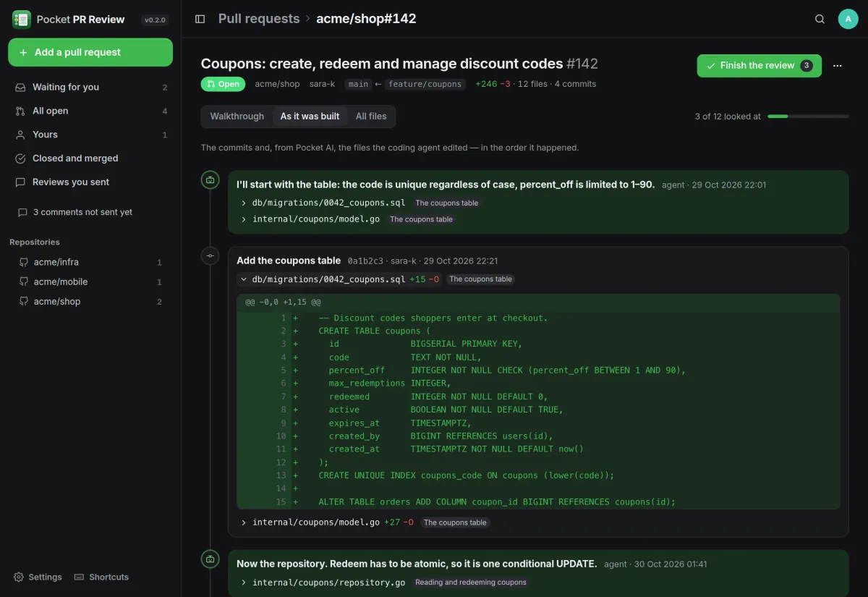Select the As it was built tab
Screen dimensions: 868x597
(310, 116)
